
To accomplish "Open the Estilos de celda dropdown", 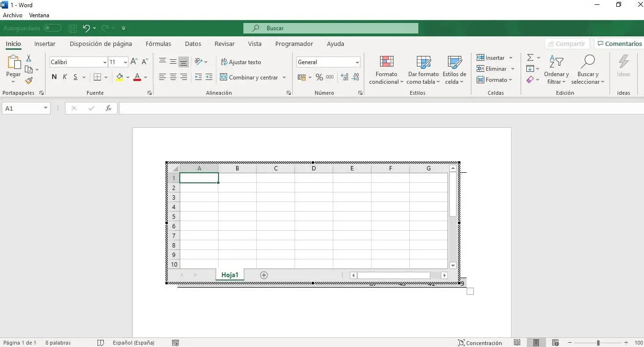I will click(454, 70).
